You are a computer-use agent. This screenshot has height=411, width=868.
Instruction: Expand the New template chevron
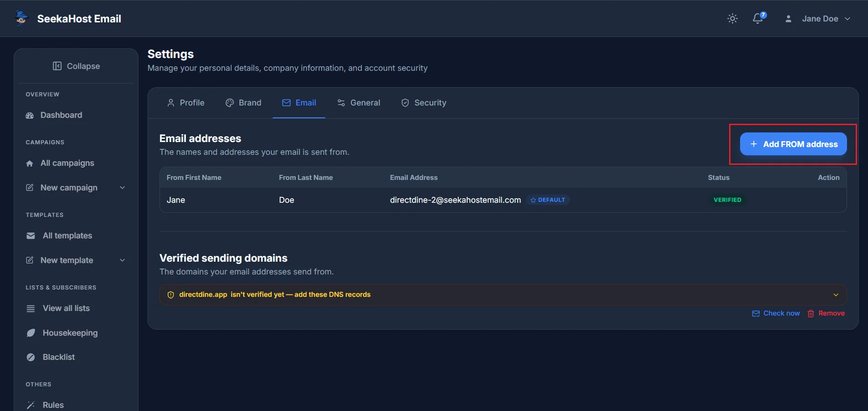pos(122,260)
